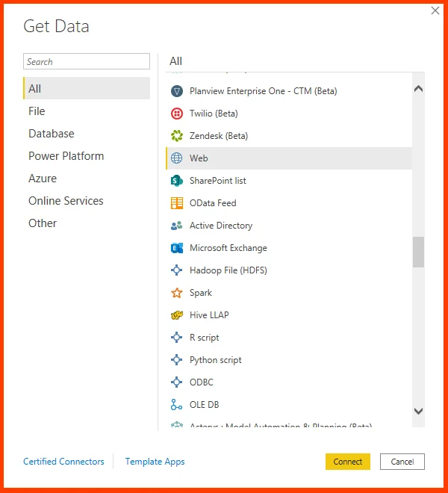This screenshot has width=448, height=493.
Task: Select the Hive LLAP text
Action: point(209,315)
